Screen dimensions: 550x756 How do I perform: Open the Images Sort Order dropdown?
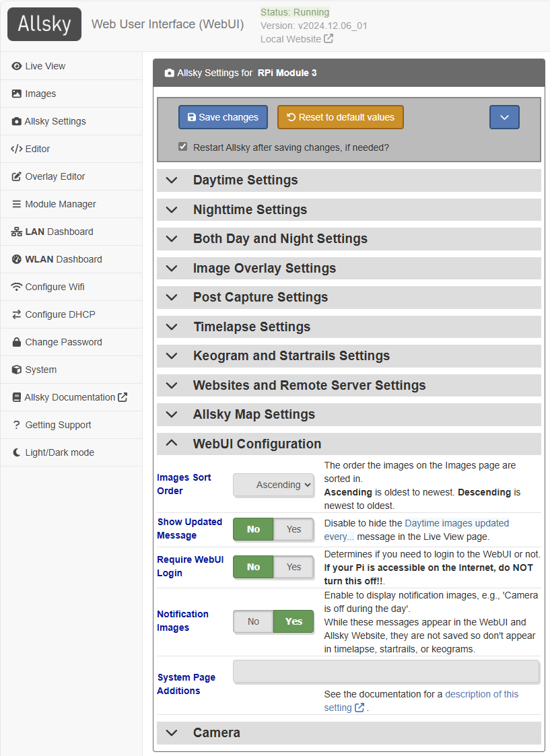[x=274, y=485]
